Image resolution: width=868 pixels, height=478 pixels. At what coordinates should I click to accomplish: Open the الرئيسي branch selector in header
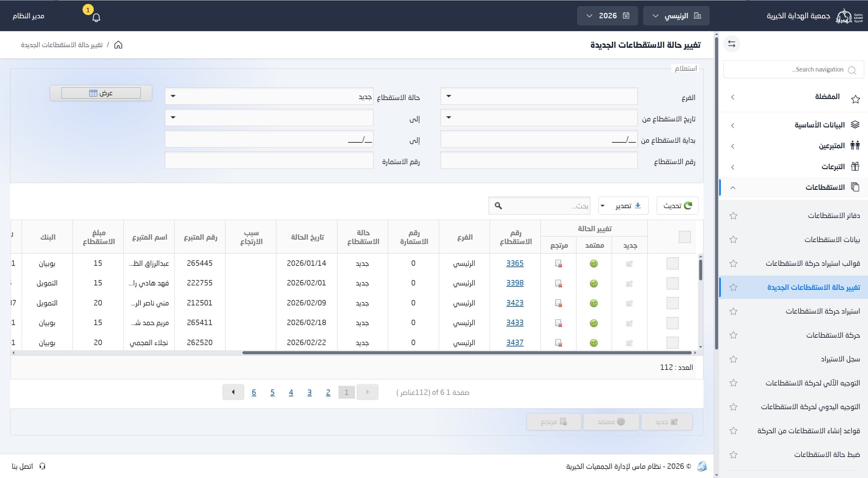(676, 16)
